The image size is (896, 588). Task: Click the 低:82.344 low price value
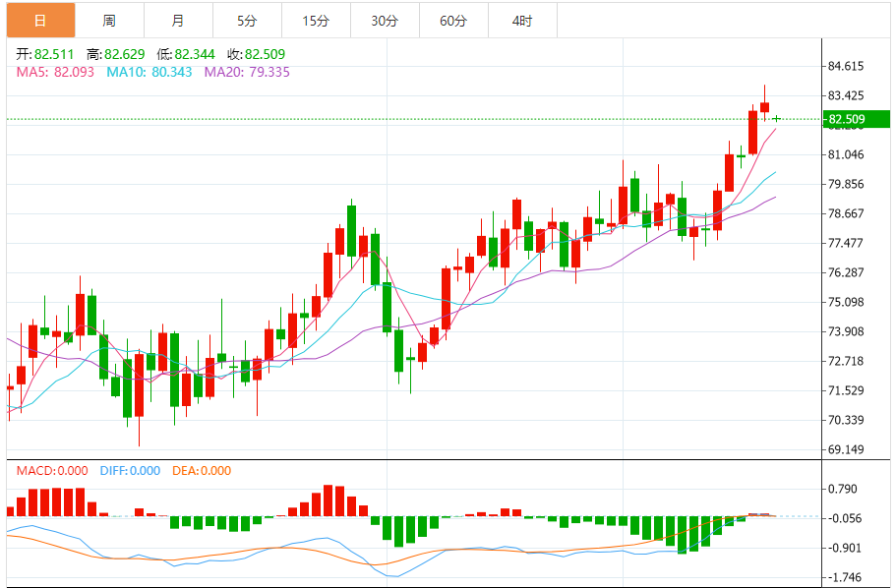click(186, 54)
